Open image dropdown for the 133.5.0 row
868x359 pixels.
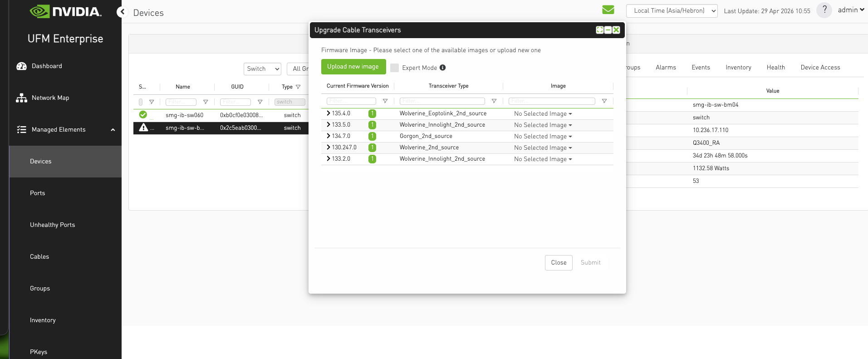point(543,125)
